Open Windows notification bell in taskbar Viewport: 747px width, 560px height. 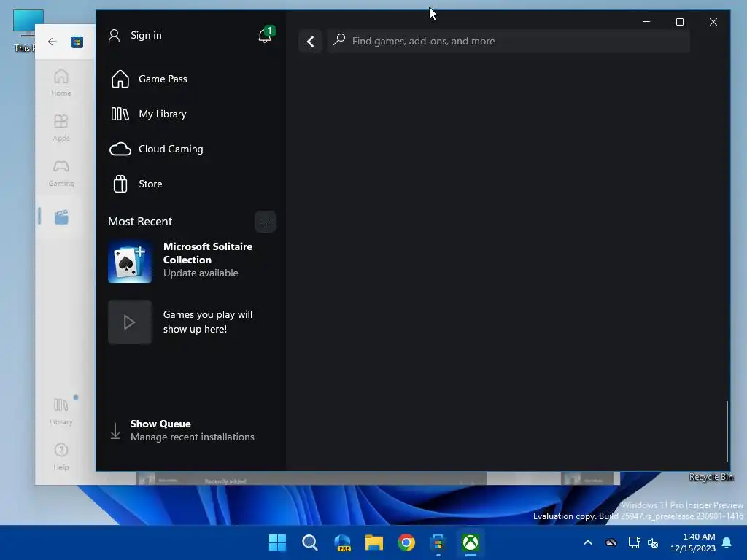(x=727, y=542)
